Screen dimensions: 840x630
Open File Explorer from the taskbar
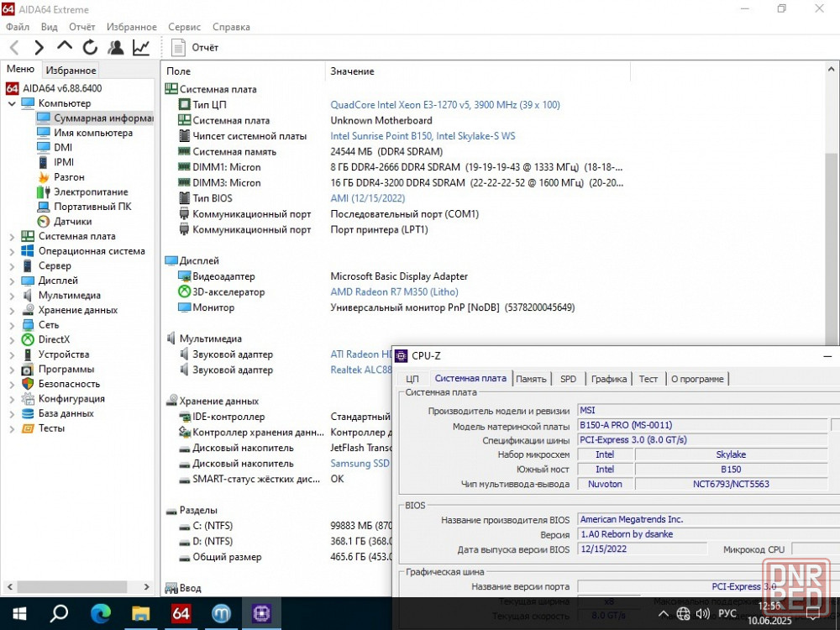(x=140, y=613)
